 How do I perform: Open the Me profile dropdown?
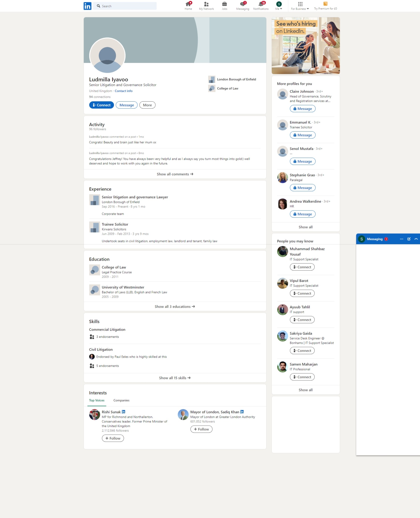click(279, 6)
